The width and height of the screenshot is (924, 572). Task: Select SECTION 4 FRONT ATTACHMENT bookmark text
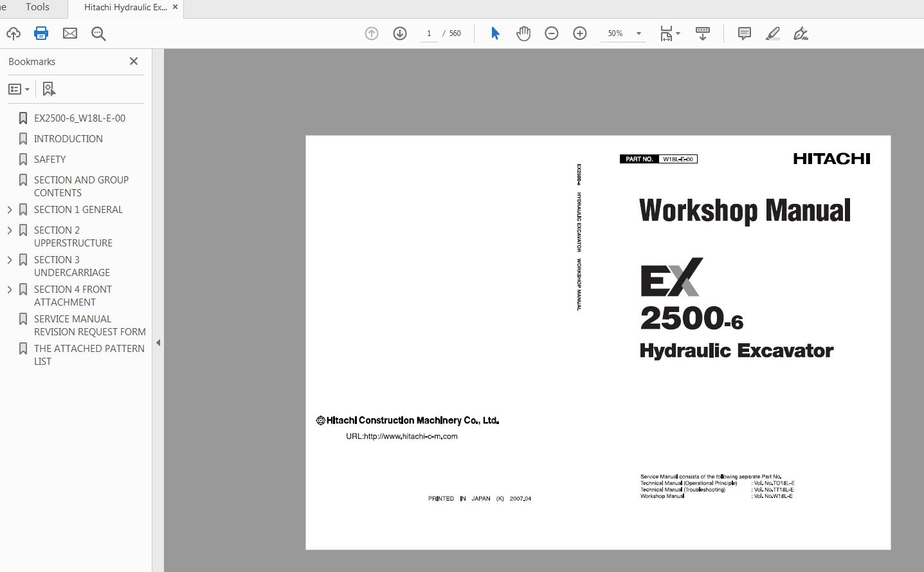coord(73,296)
